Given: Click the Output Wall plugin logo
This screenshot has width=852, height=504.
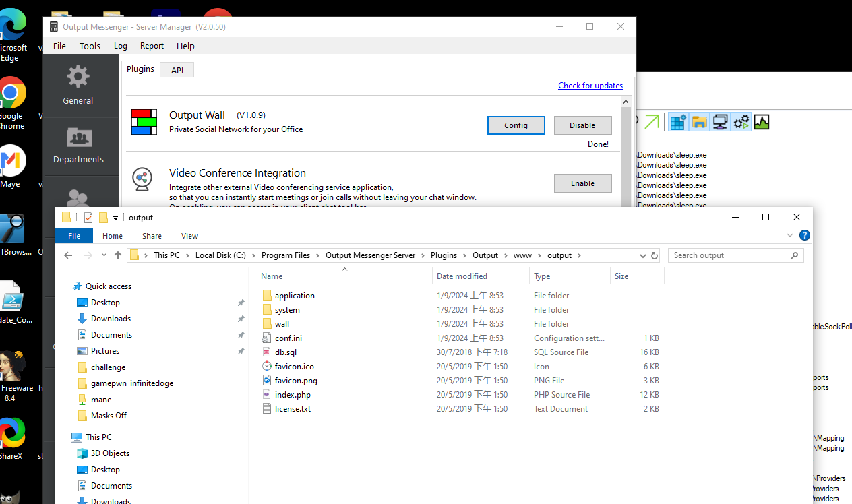Looking at the screenshot, I should click(x=144, y=122).
